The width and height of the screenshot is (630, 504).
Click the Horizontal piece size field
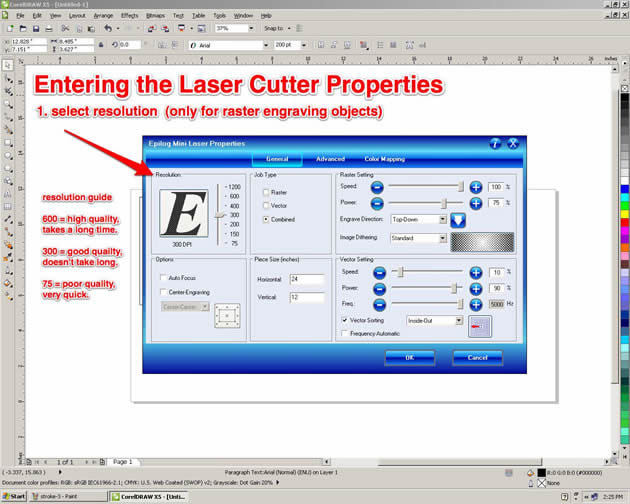pyautogui.click(x=307, y=279)
